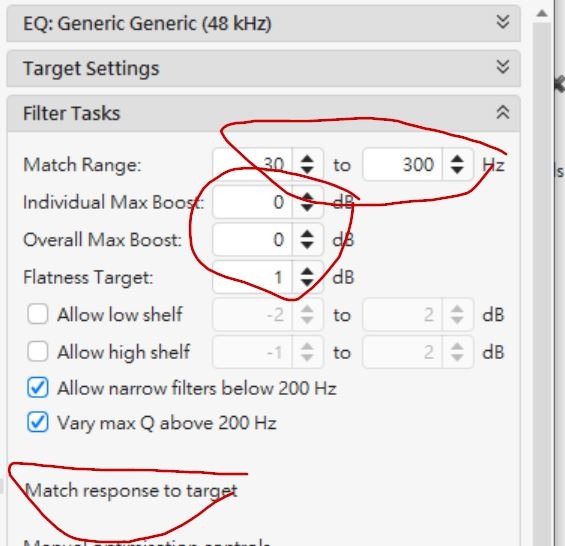Increase Overall Max Boost value
This screenshot has height=546, width=565.
tap(307, 234)
